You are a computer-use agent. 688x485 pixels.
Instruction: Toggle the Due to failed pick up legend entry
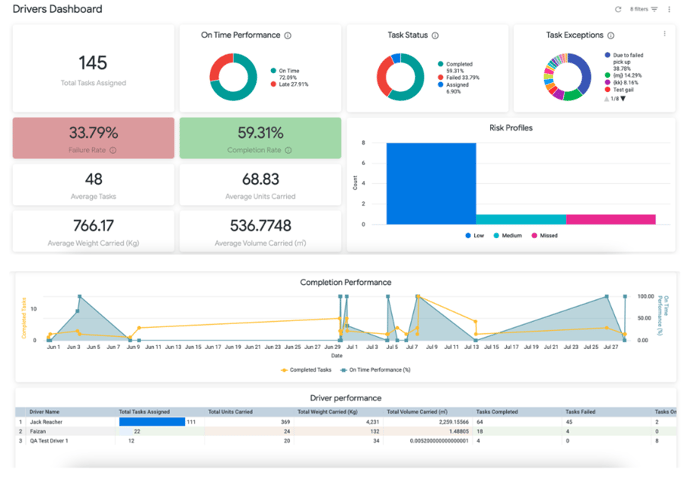tap(624, 62)
